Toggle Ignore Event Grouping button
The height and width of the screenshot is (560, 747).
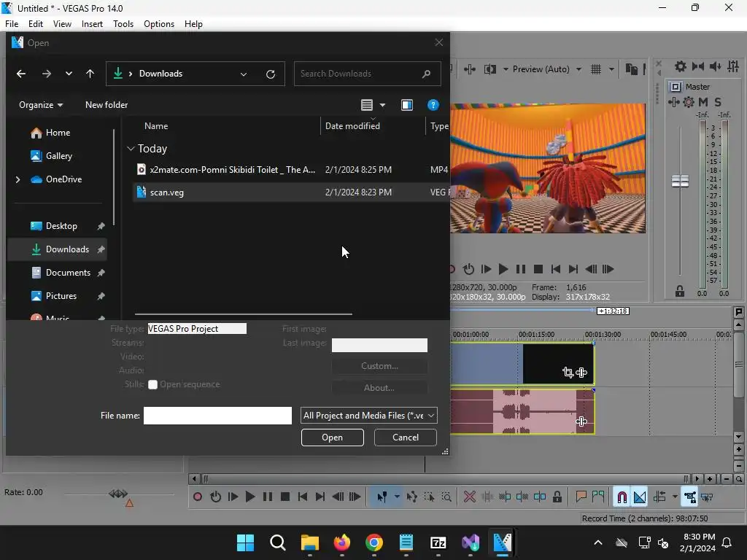(x=707, y=497)
